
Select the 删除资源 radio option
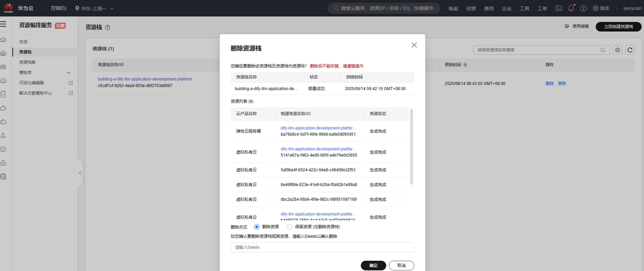(x=257, y=227)
